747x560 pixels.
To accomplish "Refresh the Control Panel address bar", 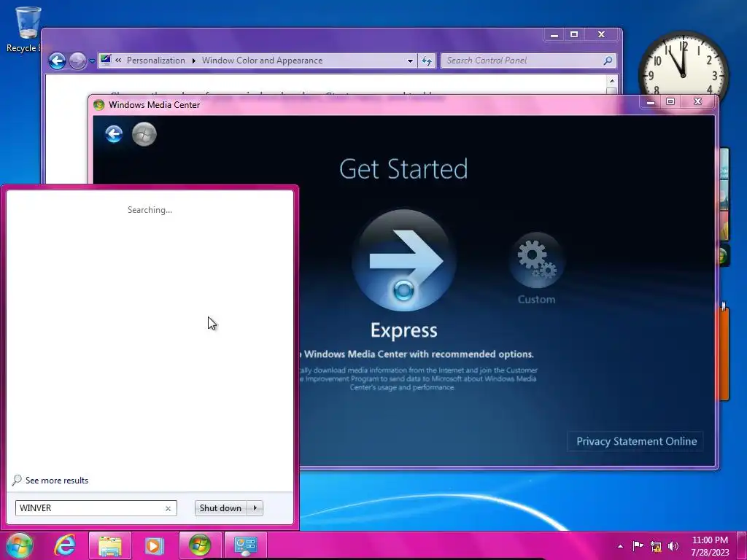I will click(427, 61).
